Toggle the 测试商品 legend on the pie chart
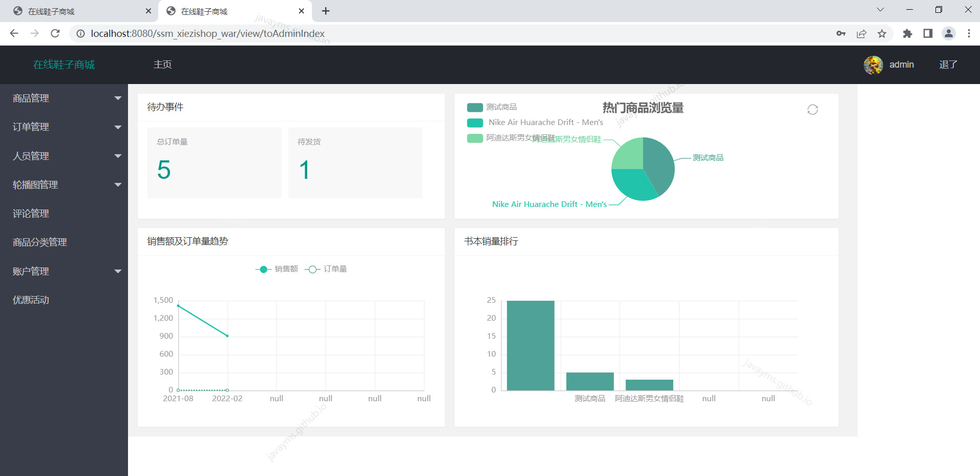This screenshot has height=476, width=980. (x=493, y=107)
